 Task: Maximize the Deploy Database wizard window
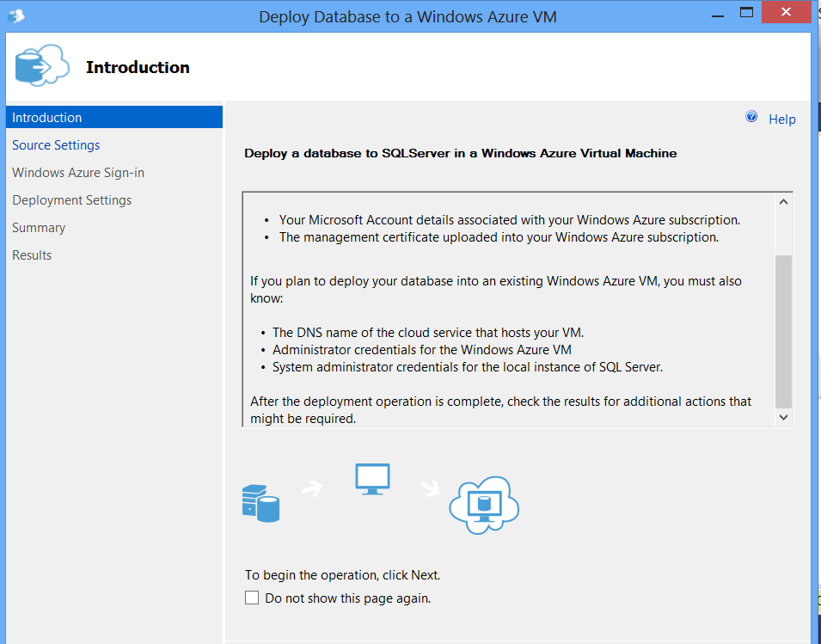[746, 13]
